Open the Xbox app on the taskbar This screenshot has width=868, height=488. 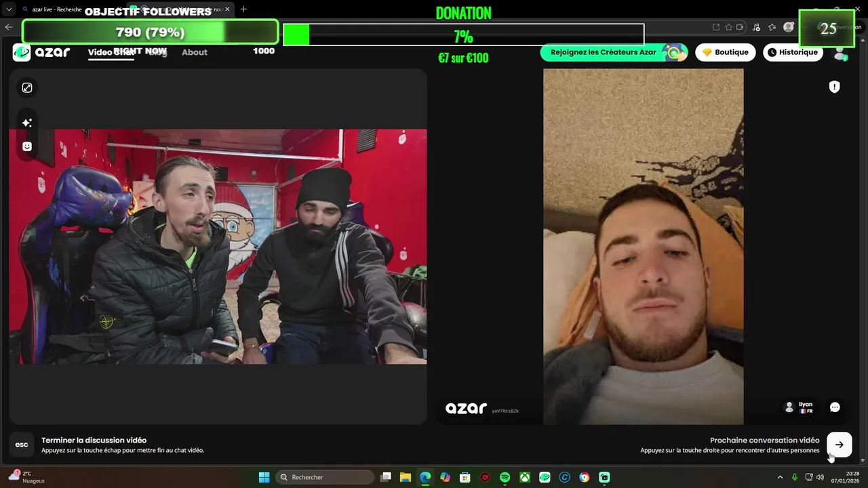coord(525,477)
